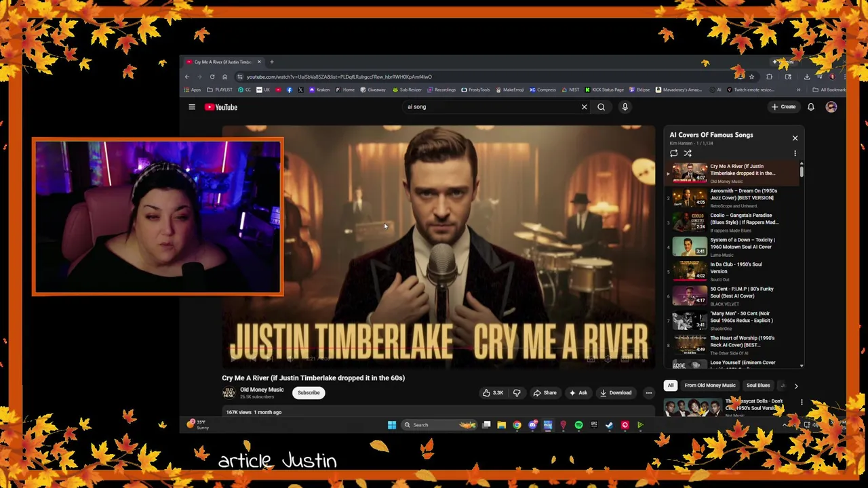
Task: Play 50 Cent P.I.M.P funky soul
Action: point(732,296)
